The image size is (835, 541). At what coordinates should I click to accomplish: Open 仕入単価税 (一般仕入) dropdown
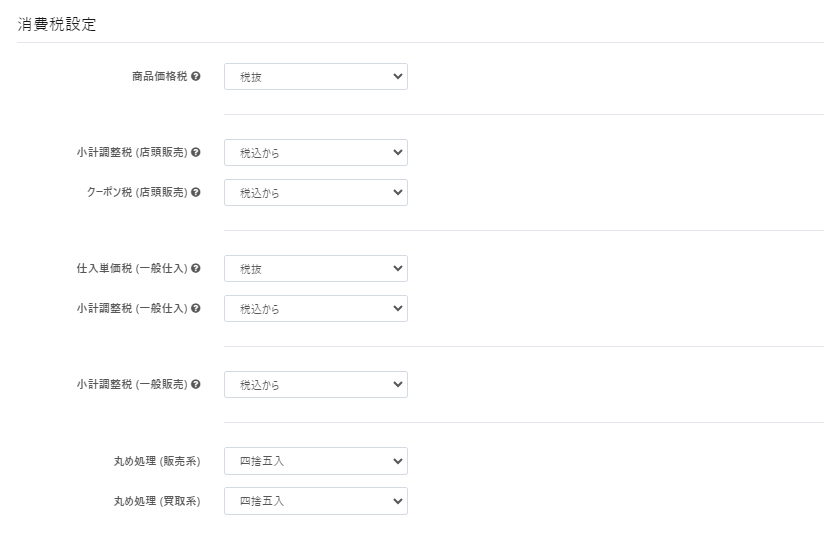(x=316, y=269)
